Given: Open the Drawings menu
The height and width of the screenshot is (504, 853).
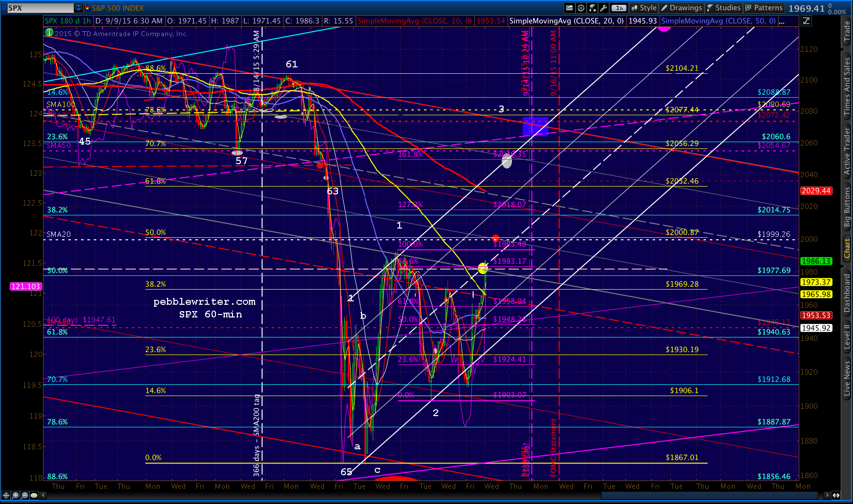Looking at the screenshot, I should click(682, 8).
